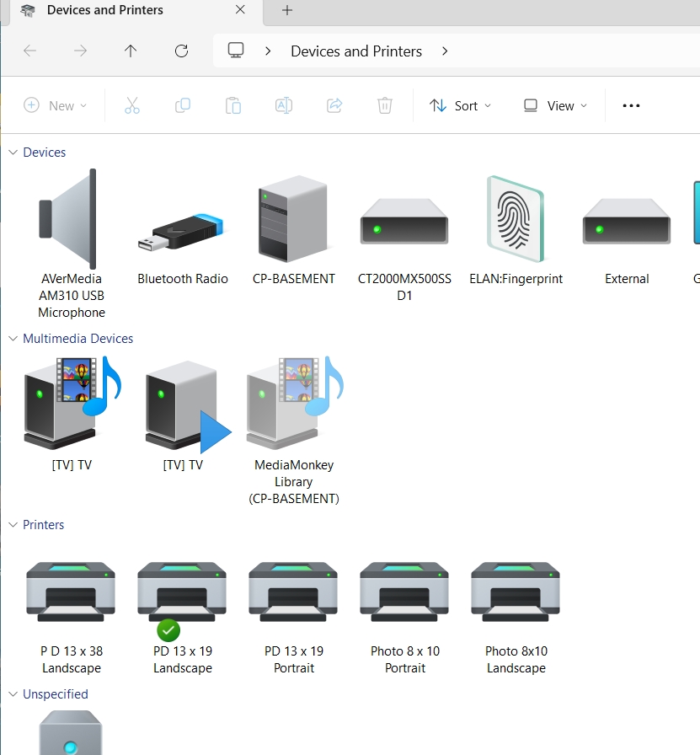The width and height of the screenshot is (700, 755).
Task: Click the Cut scissors icon in toolbar
Action: click(132, 105)
